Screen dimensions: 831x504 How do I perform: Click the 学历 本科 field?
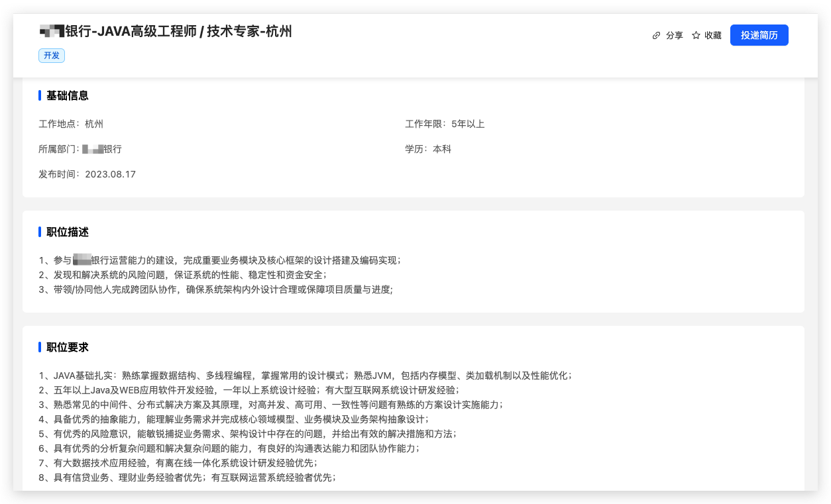click(428, 149)
